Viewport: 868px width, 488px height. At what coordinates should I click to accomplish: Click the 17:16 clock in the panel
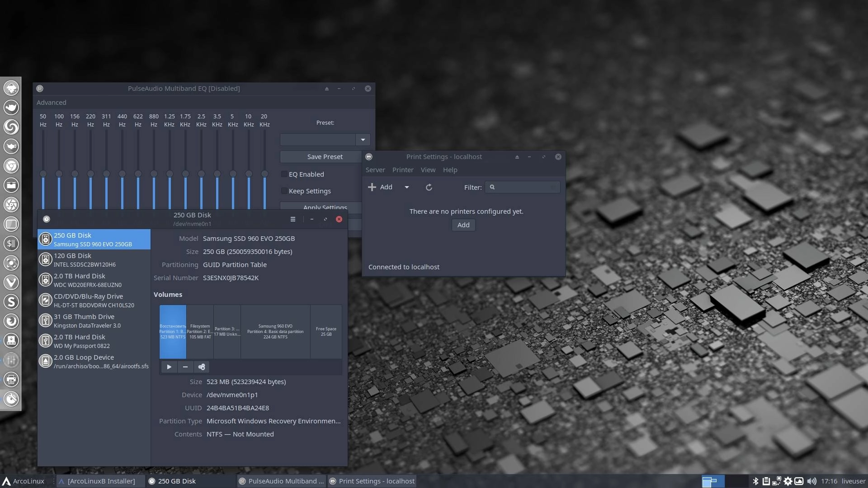coord(829,481)
